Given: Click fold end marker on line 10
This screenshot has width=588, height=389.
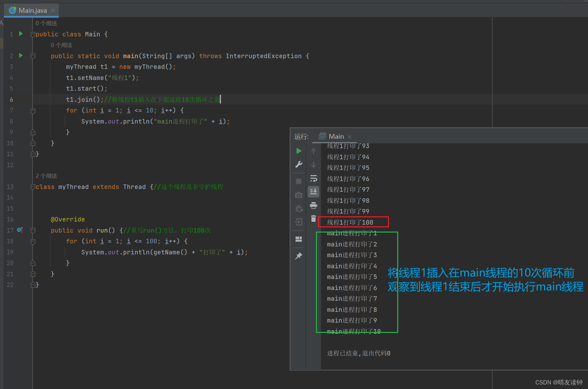Looking at the screenshot, I should (33, 143).
